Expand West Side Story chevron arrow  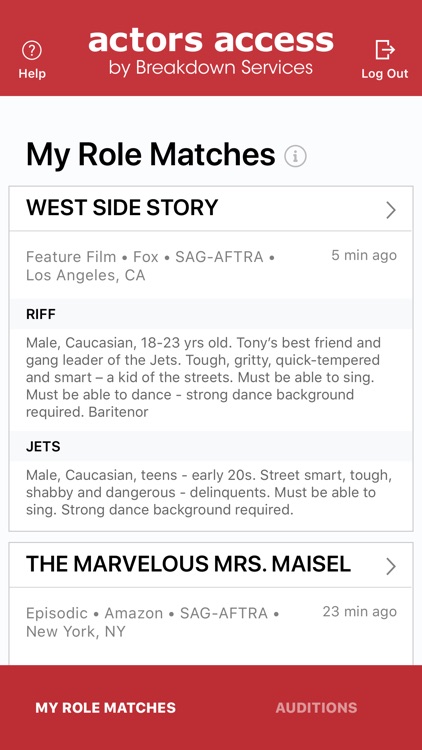click(391, 210)
